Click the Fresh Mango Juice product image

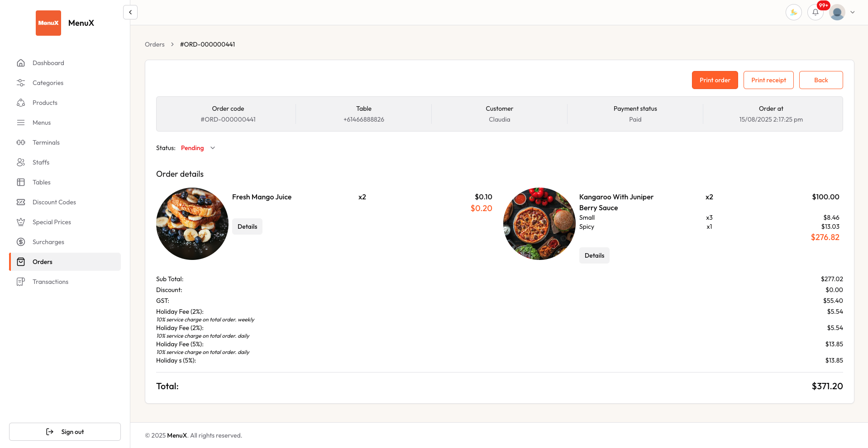click(x=192, y=224)
